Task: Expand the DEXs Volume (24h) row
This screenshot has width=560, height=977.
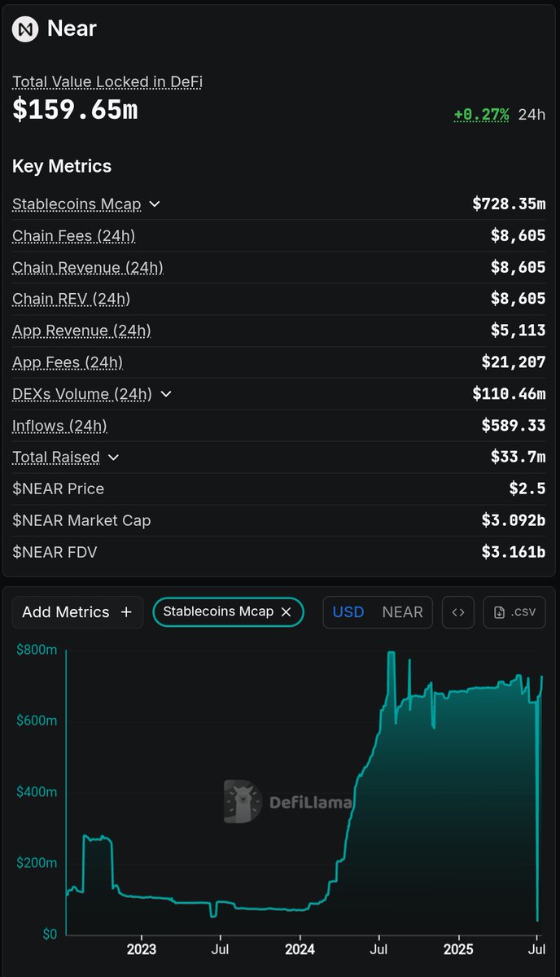Action: point(166,394)
